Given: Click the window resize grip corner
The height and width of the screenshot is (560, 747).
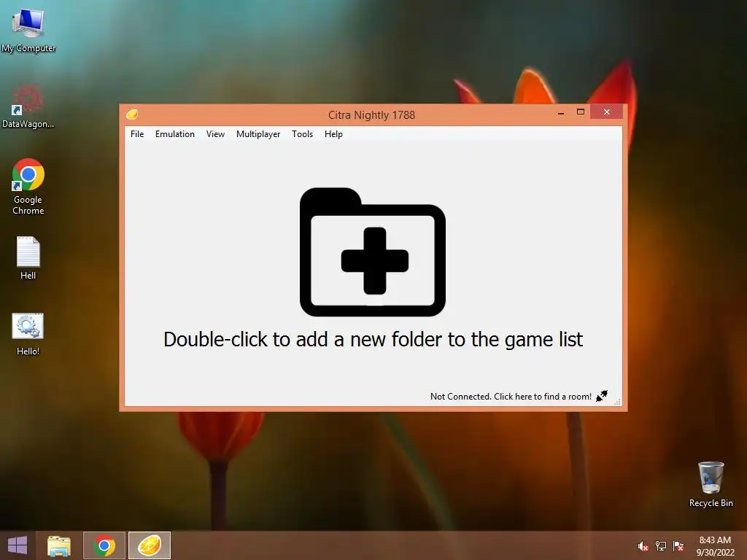Looking at the screenshot, I should click(617, 402).
